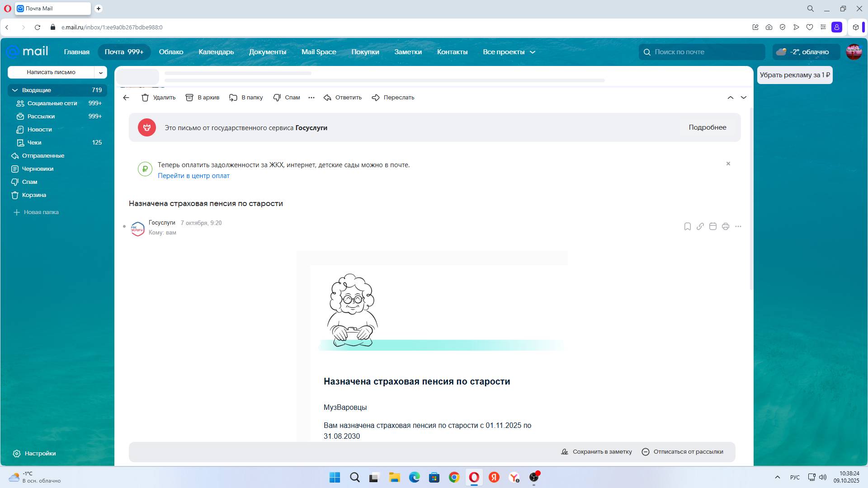The image size is (868, 488).
Task: Mark the letter as Spam (Спам)
Action: 287,98
